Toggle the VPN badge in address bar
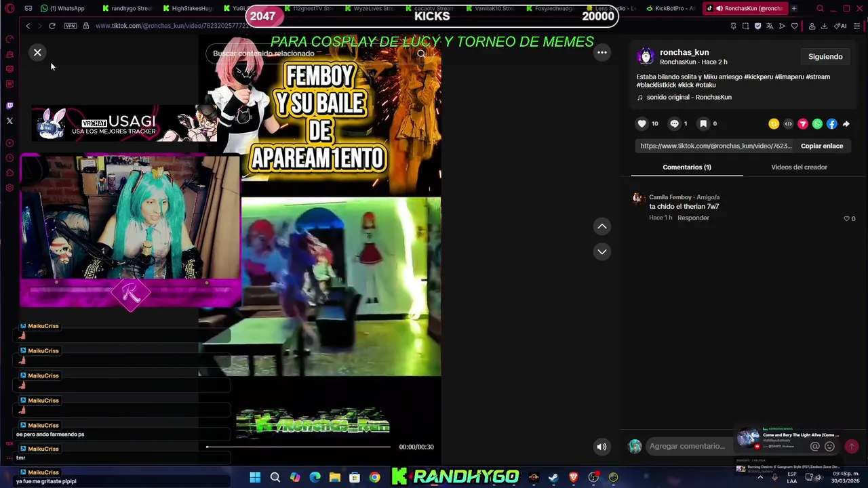 (71, 26)
